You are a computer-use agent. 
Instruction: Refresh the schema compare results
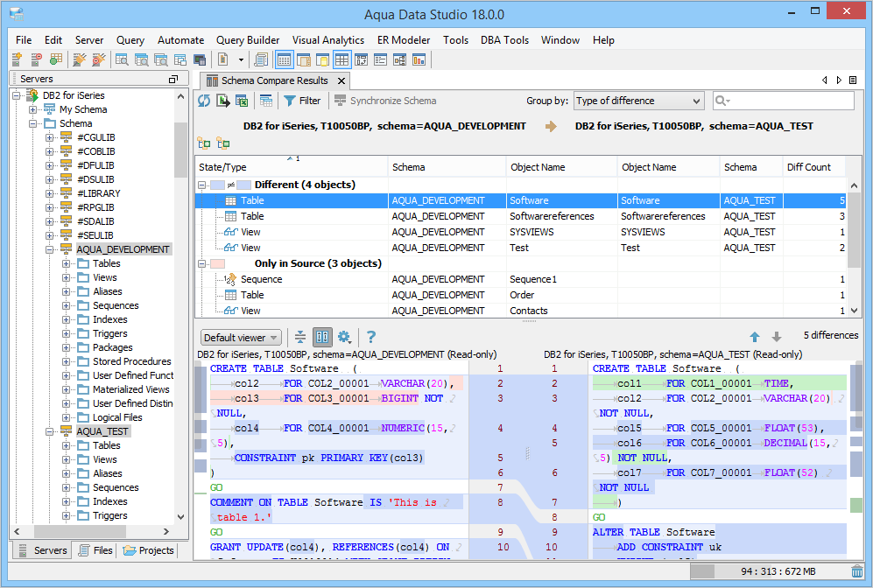tap(204, 101)
